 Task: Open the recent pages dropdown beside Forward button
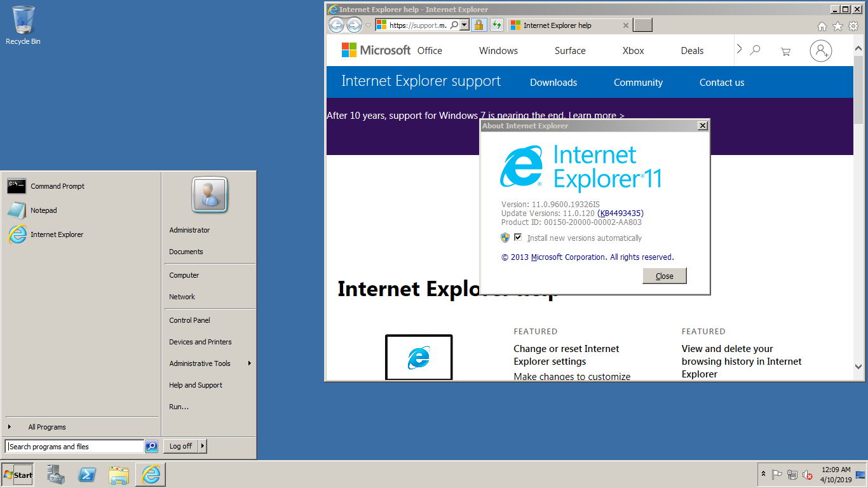click(x=368, y=26)
